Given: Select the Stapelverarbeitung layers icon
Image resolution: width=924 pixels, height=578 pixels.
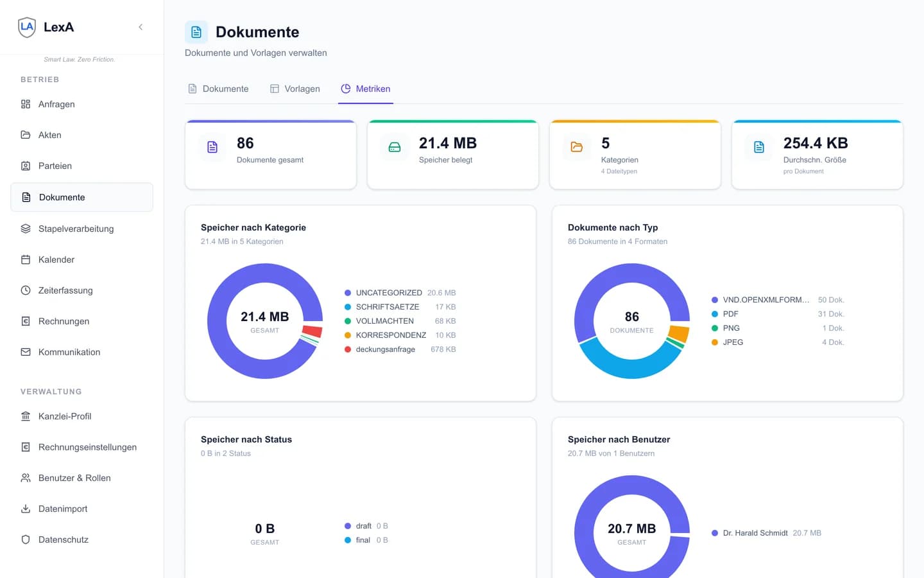Looking at the screenshot, I should point(26,229).
